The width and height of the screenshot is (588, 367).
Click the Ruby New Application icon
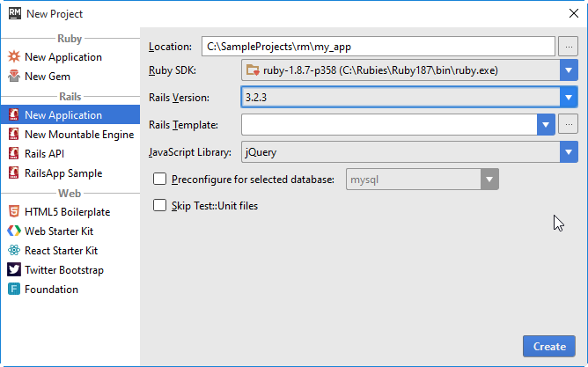[x=14, y=57]
